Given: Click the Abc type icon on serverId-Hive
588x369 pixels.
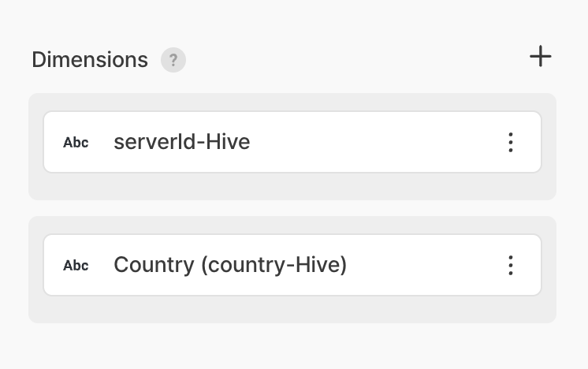Looking at the screenshot, I should click(76, 143).
